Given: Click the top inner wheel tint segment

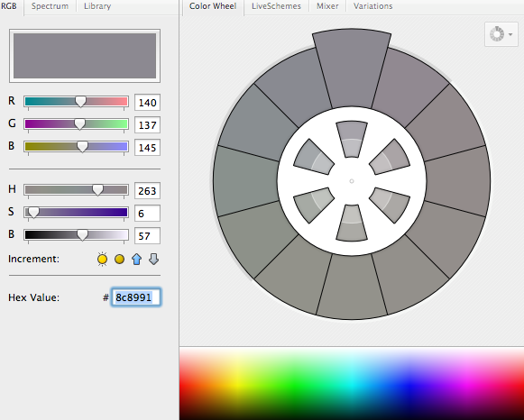Looking at the screenshot, I should click(x=352, y=139).
